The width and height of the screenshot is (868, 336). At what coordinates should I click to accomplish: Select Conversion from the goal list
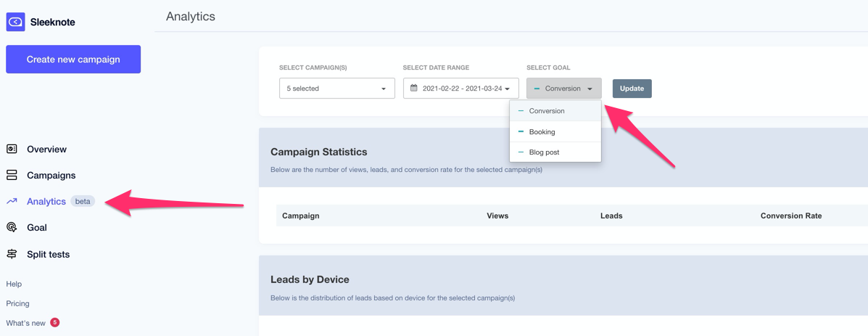(547, 111)
